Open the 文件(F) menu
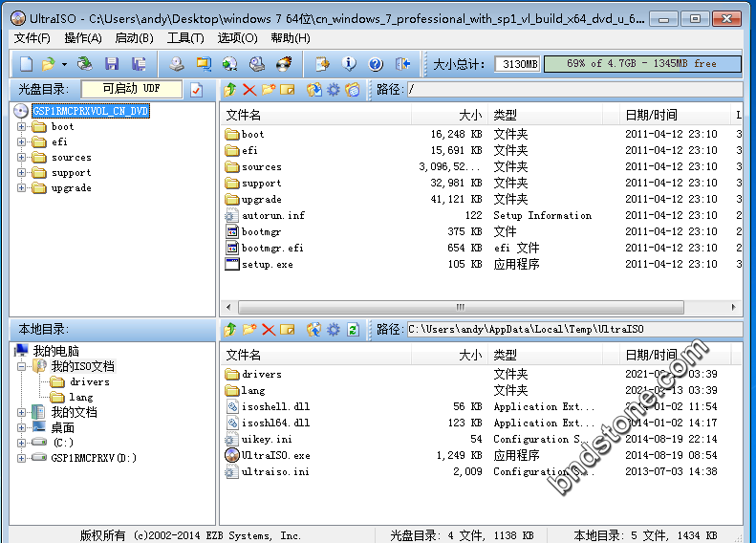Image resolution: width=756 pixels, height=543 pixels. click(x=32, y=38)
